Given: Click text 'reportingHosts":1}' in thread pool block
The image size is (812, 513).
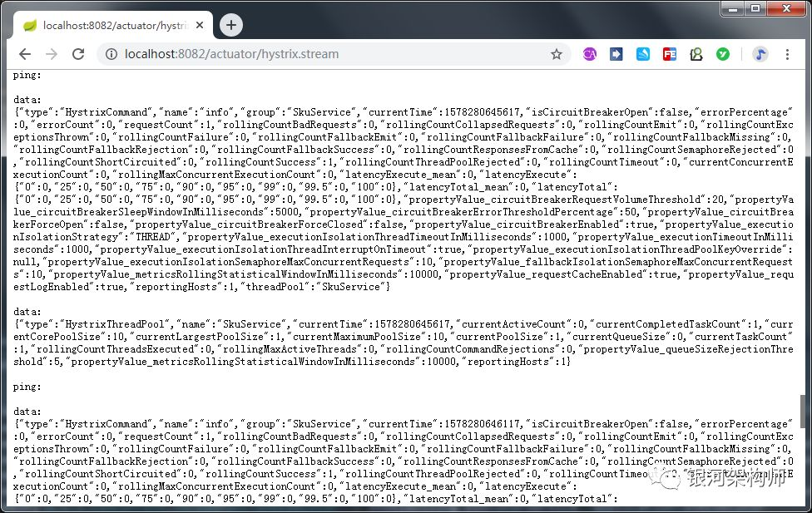Looking at the screenshot, I should (518, 362).
